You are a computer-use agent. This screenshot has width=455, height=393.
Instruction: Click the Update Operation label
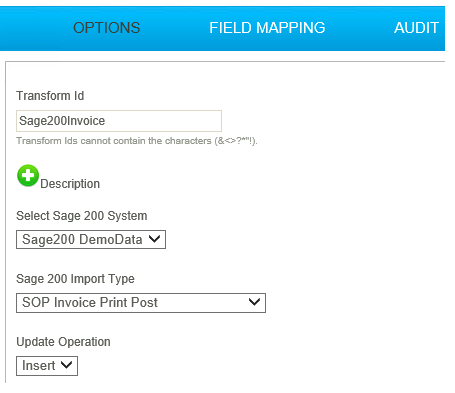pyautogui.click(x=63, y=342)
